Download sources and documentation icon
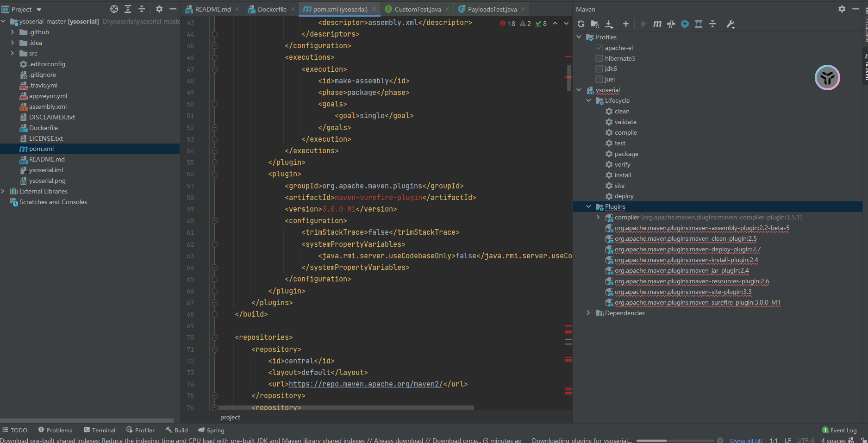 (x=609, y=24)
